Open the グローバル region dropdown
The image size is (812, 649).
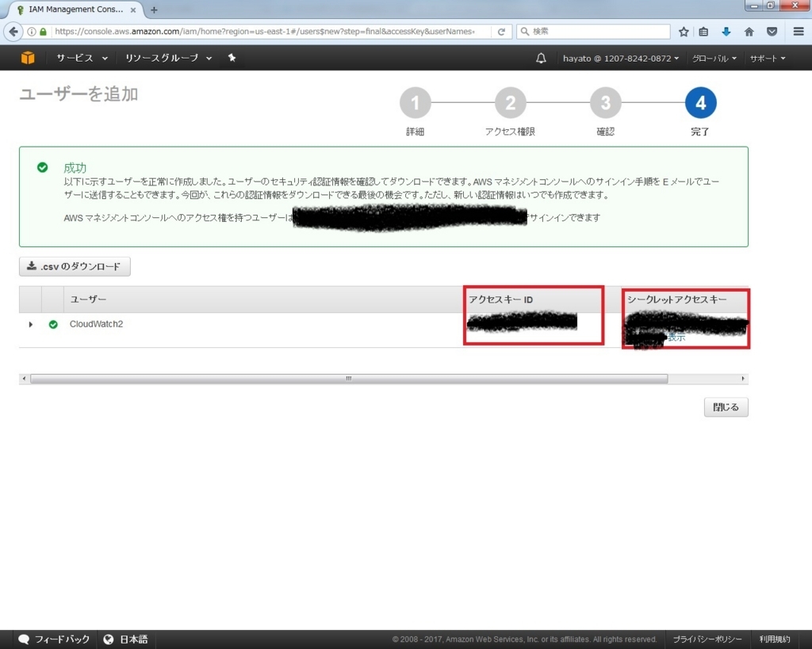pos(714,59)
